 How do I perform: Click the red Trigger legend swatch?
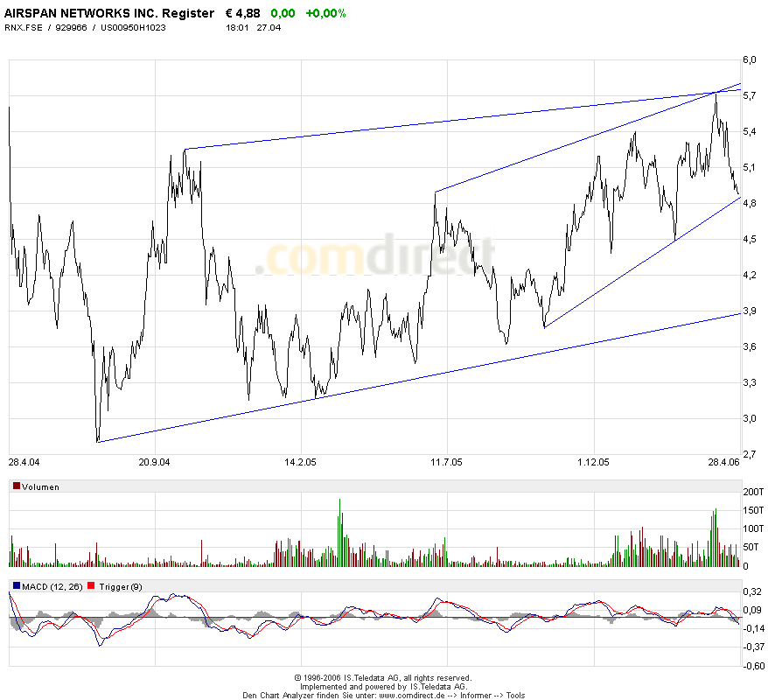point(91,585)
